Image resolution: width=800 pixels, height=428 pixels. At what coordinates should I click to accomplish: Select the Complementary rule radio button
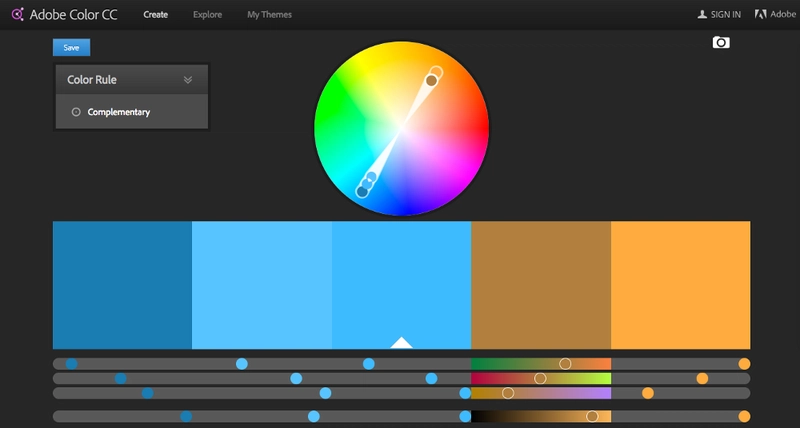pos(76,112)
